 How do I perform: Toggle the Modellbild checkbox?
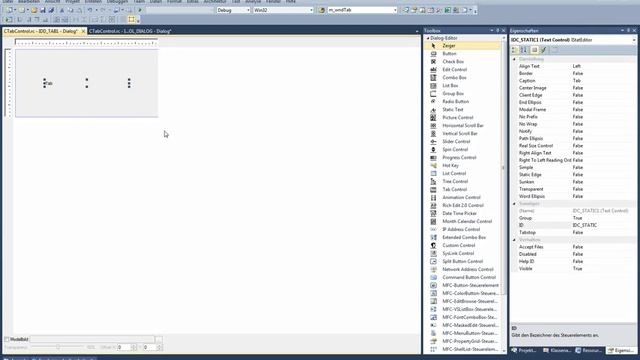click(7, 339)
